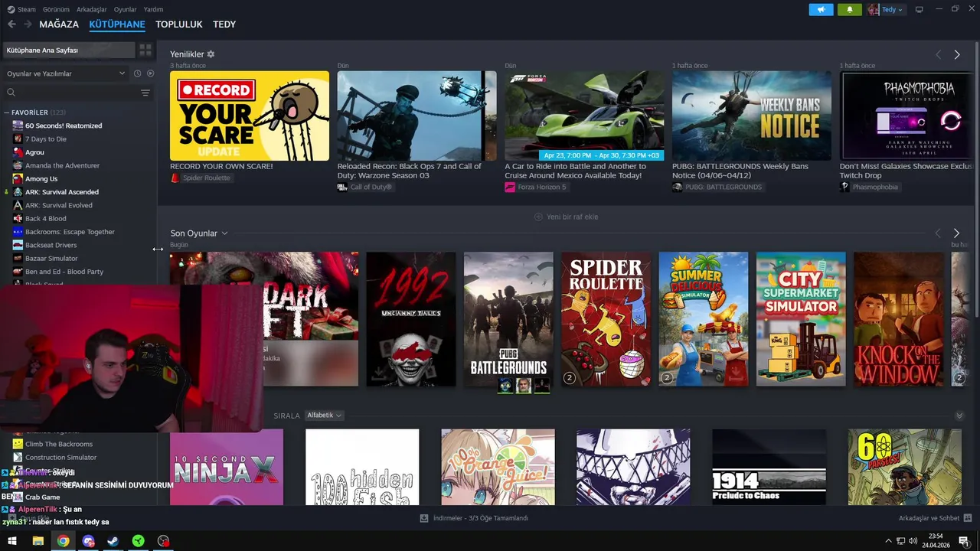This screenshot has height=551, width=980.
Task: Show previous games in Son Oyunlar shelf
Action: (938, 233)
